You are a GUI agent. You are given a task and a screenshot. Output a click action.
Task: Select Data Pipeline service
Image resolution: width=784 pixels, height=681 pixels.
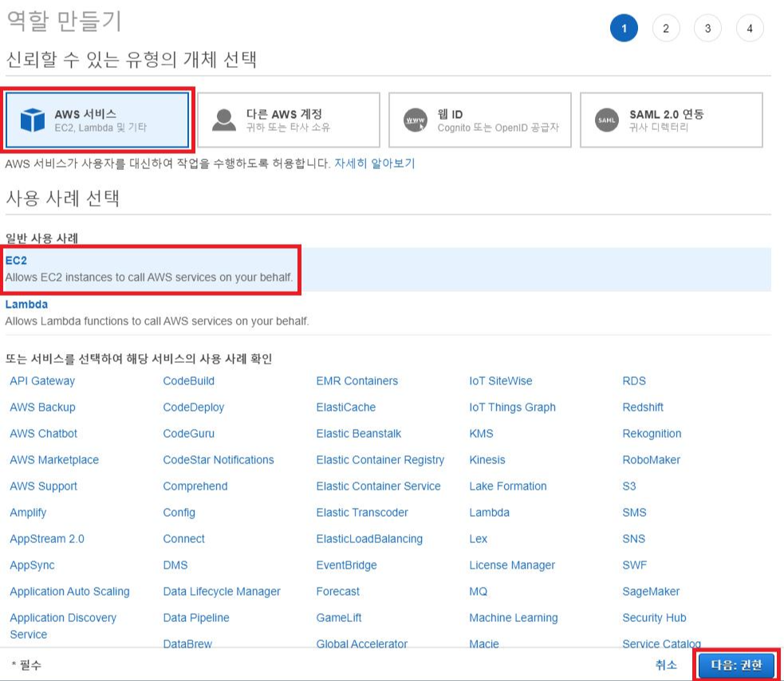coord(196,617)
